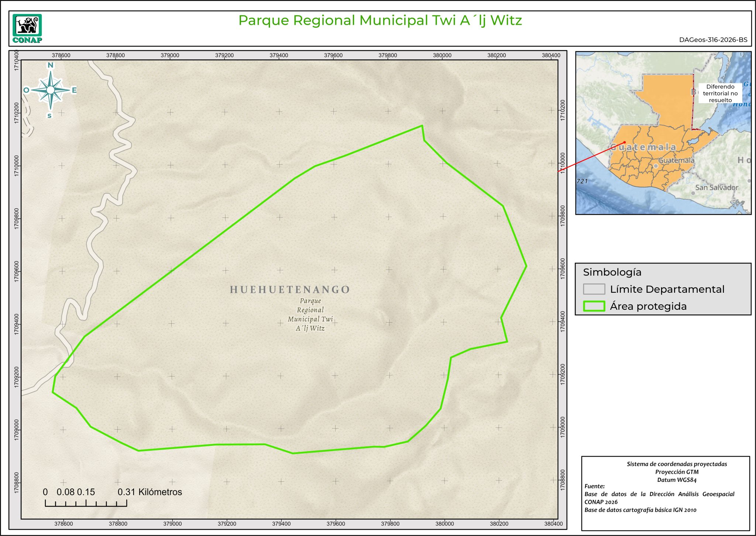Click the San Salvador city label
This screenshot has width=756, height=536.
point(717,188)
